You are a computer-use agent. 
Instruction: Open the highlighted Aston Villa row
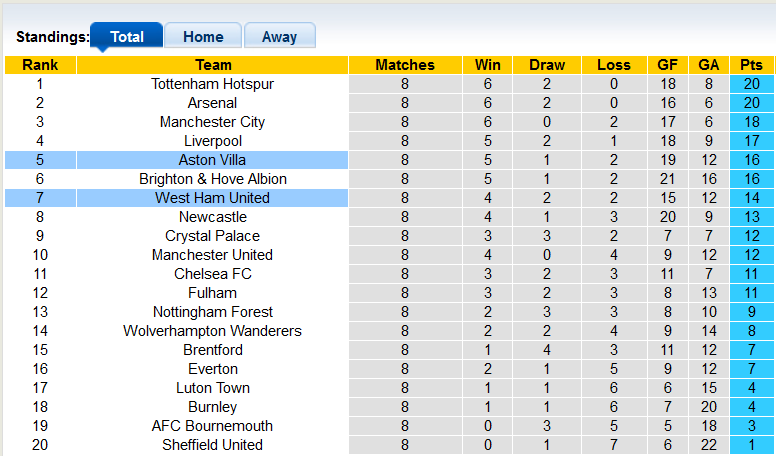(x=212, y=160)
